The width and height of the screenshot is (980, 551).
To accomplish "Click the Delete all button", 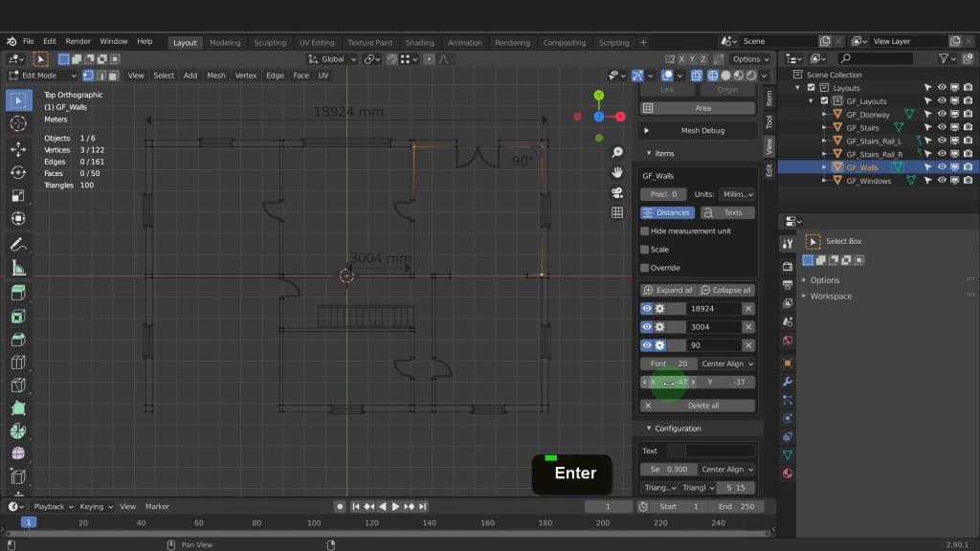I will click(702, 406).
